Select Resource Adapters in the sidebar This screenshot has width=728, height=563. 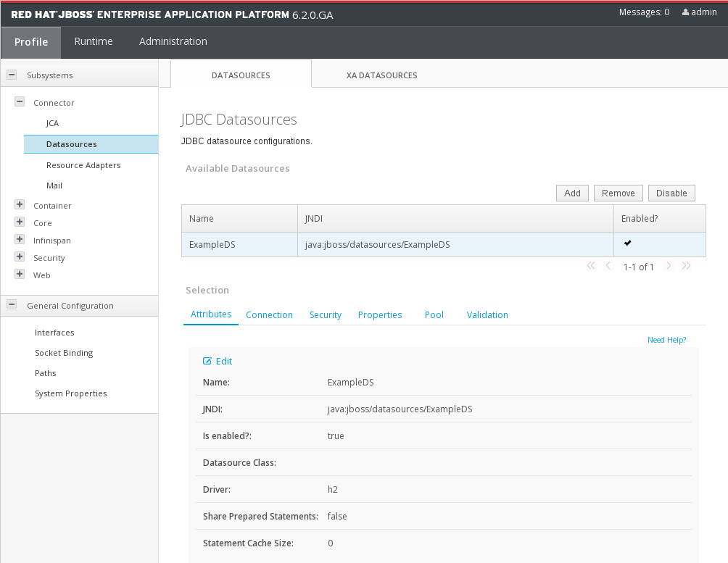coord(83,165)
